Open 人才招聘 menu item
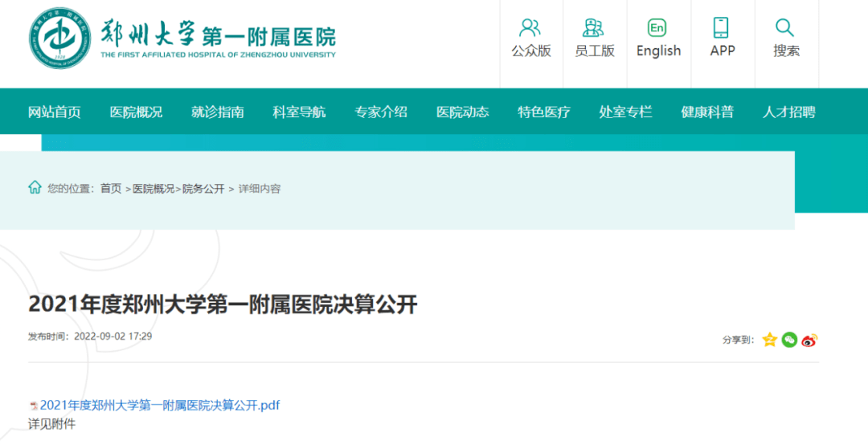The height and width of the screenshot is (445, 868). point(789,112)
